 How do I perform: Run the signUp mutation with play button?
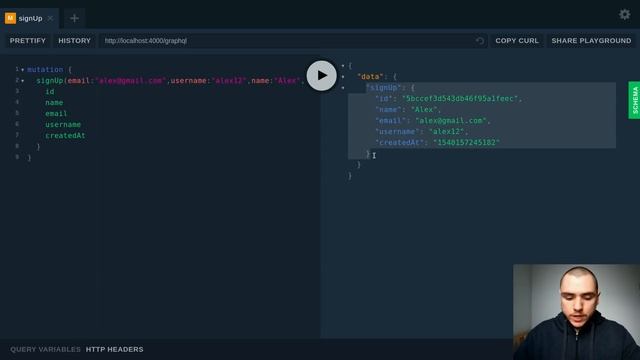322,76
